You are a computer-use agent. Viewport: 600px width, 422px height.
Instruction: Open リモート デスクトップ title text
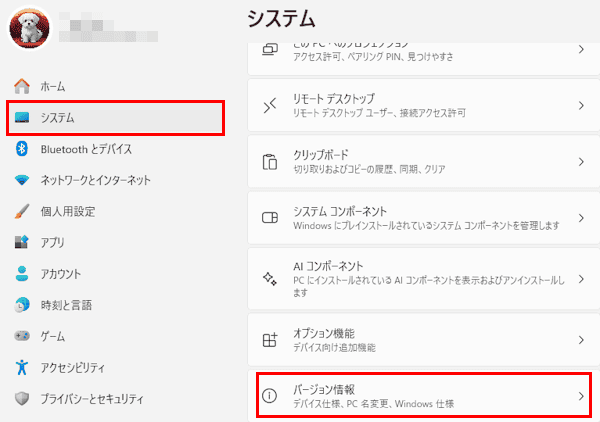(334, 99)
